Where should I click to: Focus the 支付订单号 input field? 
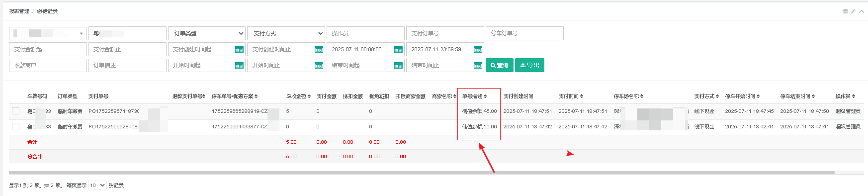tap(445, 33)
